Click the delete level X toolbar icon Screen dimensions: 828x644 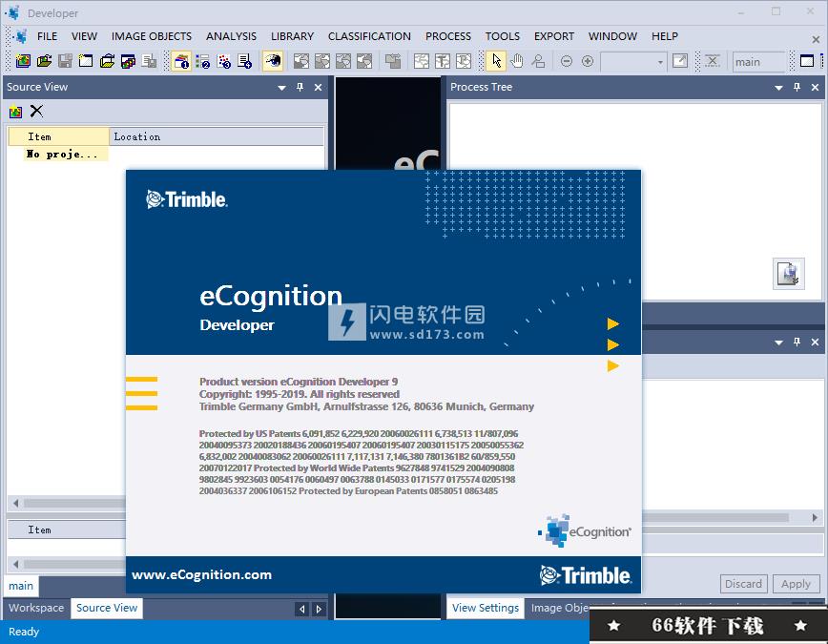click(x=713, y=61)
